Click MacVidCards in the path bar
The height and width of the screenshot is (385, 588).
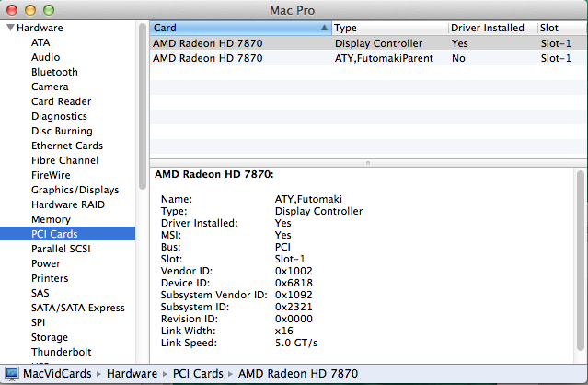57,374
